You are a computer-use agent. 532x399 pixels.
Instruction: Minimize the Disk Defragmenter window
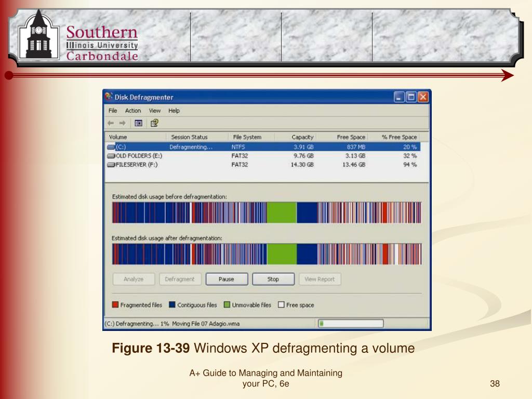[x=399, y=97]
